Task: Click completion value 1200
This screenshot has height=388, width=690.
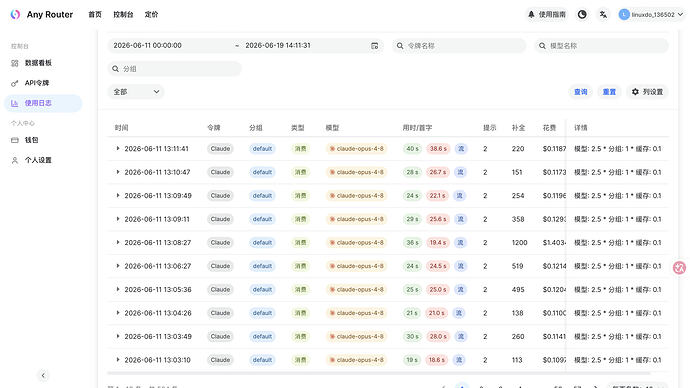Action: (519, 243)
